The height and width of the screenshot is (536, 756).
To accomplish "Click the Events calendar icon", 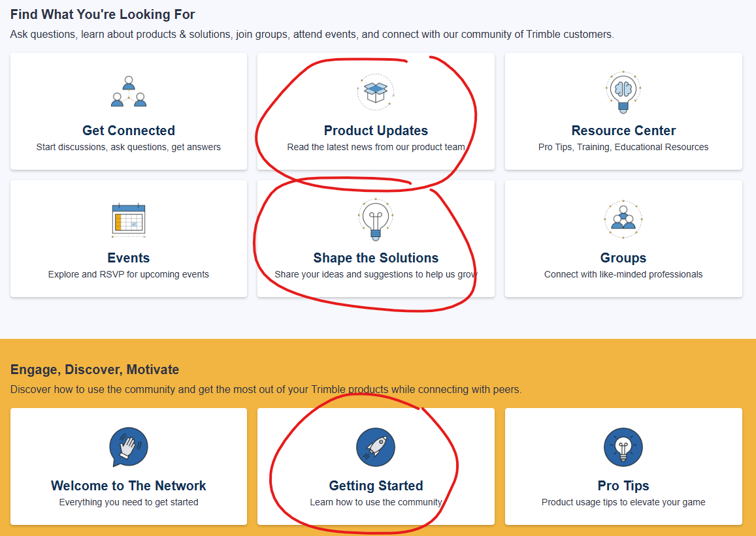I will (129, 219).
